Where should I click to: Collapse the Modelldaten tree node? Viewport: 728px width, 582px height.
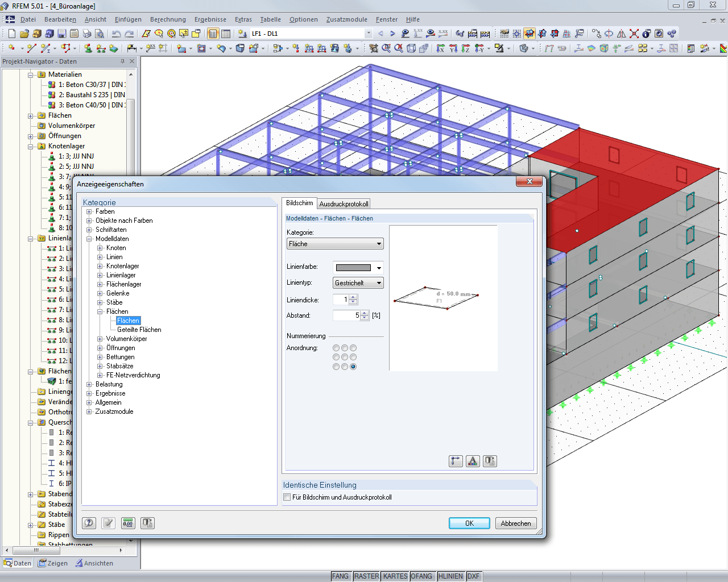pos(89,239)
